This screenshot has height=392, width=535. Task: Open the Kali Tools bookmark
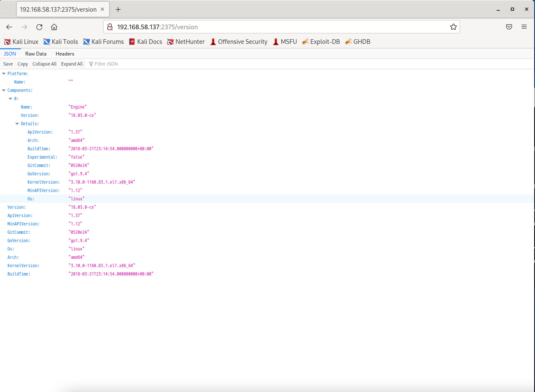[x=61, y=42]
